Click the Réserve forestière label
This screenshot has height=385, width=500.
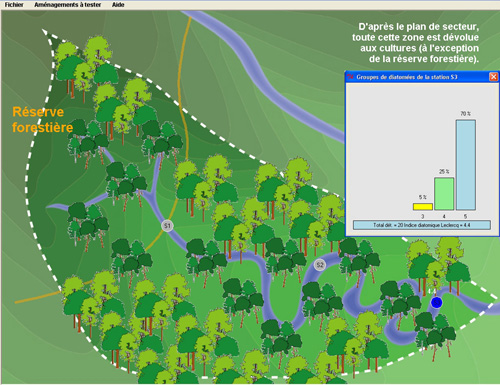[x=42, y=119]
